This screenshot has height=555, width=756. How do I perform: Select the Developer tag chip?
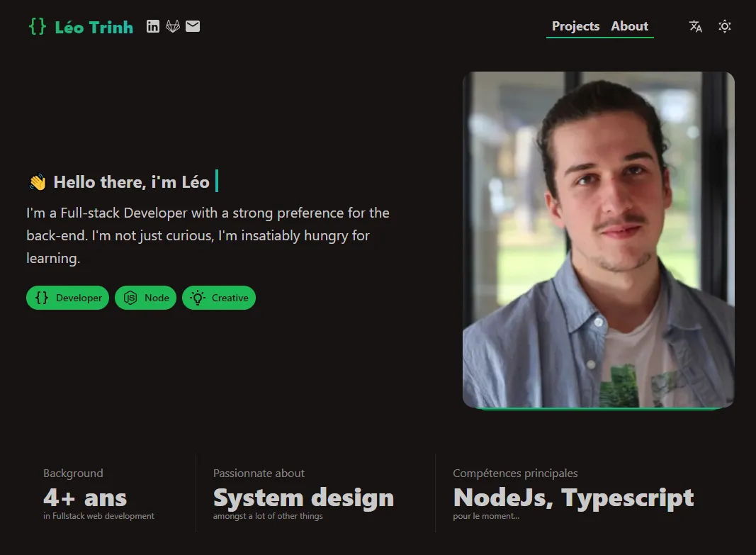67,298
